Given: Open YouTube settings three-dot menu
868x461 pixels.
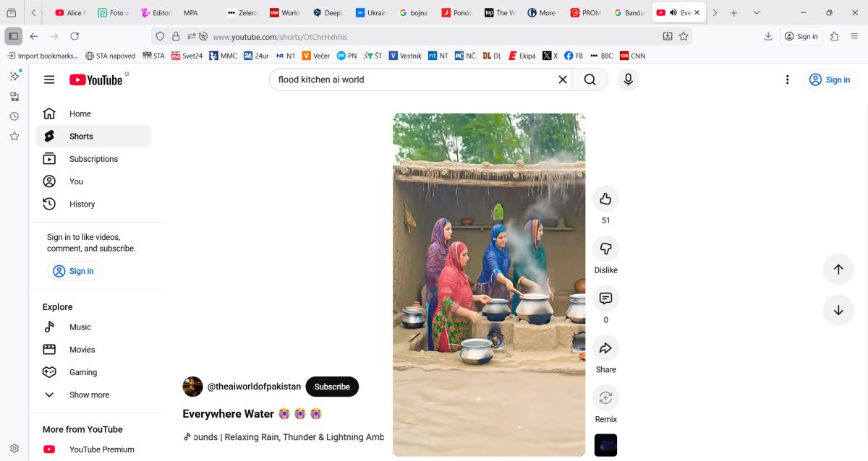Looking at the screenshot, I should click(788, 79).
